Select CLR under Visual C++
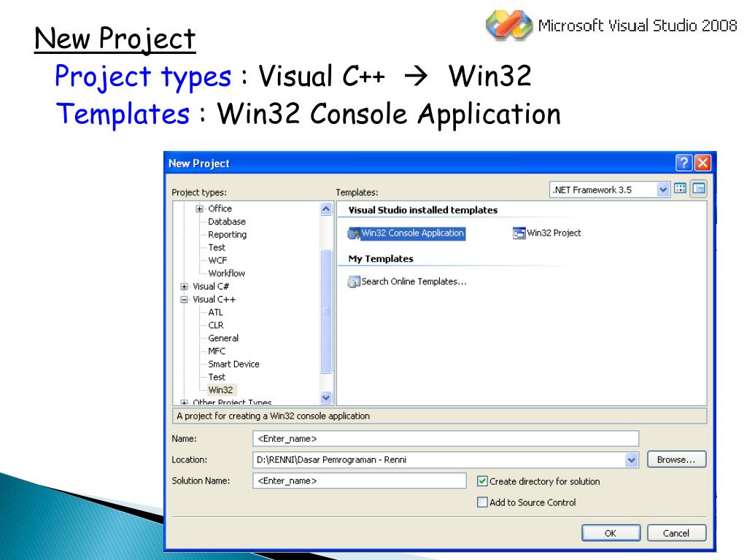The image size is (747, 560). [x=216, y=325]
